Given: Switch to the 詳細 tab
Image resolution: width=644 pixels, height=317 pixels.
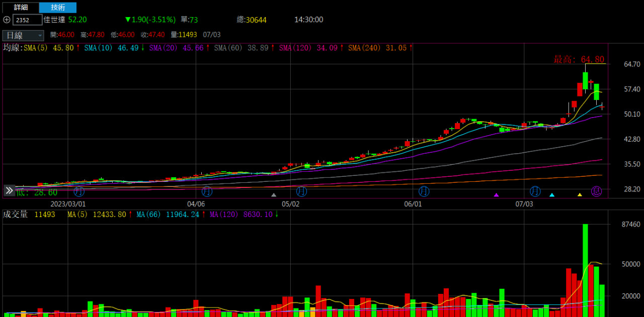Looking at the screenshot, I should 21,7.
